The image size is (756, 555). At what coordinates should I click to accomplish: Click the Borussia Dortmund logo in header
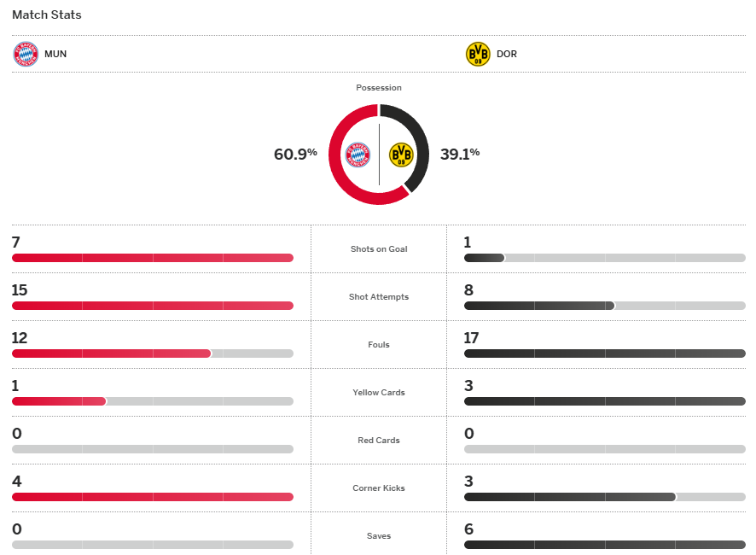pos(478,54)
